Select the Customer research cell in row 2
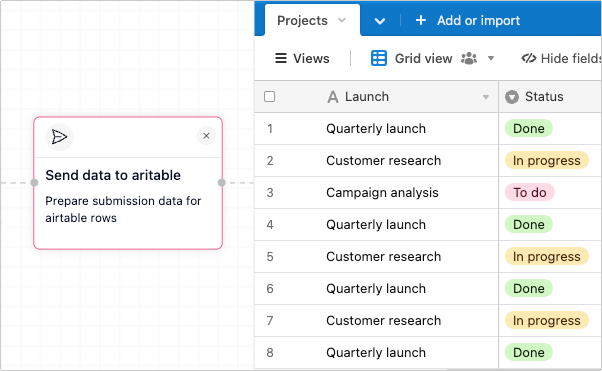Image resolution: width=602 pixels, height=371 pixels. pos(384,161)
